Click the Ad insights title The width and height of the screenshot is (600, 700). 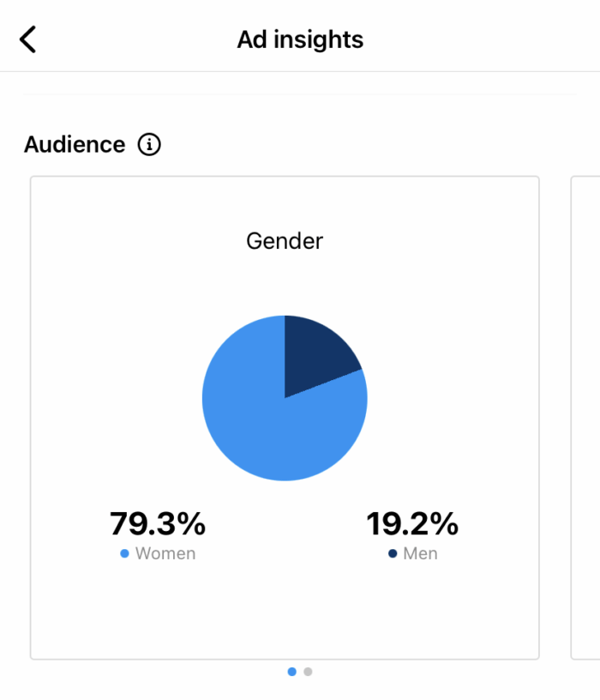click(300, 39)
